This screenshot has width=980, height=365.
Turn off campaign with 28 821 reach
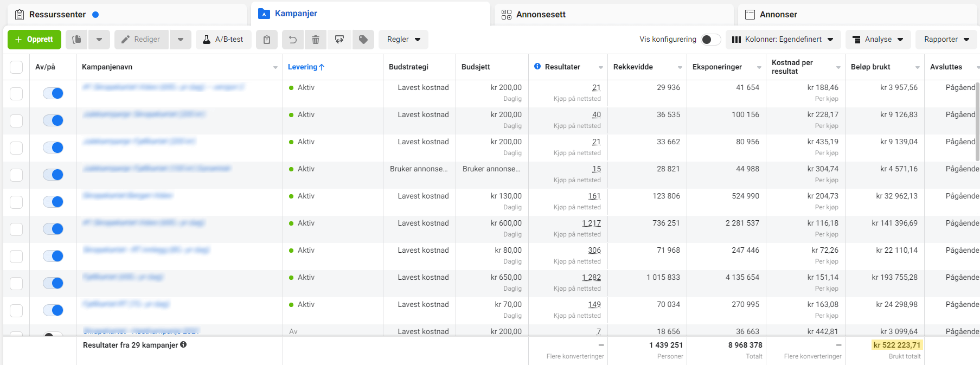(53, 175)
